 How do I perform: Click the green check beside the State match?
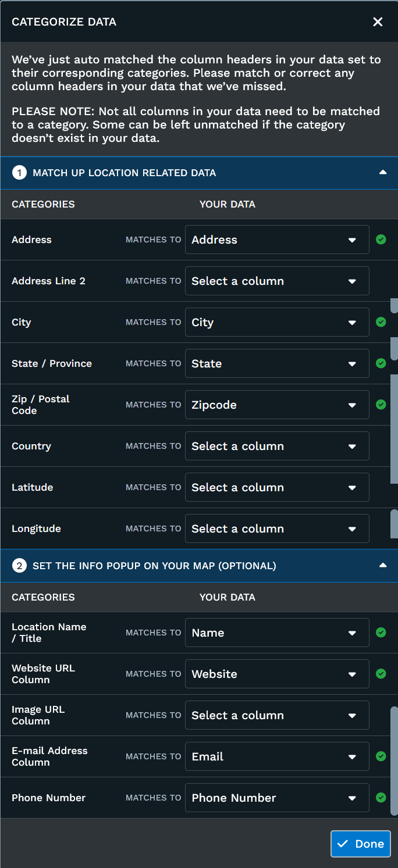click(381, 363)
